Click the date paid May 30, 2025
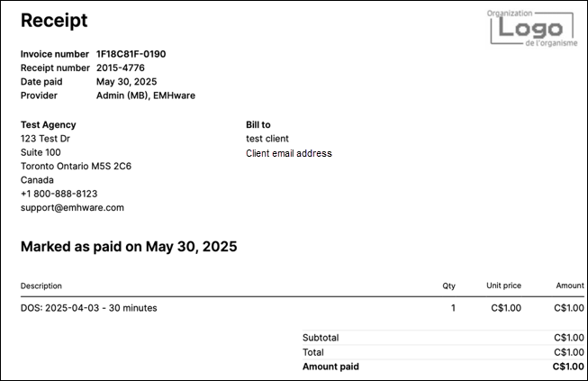Image resolution: width=588 pixels, height=381 pixels. coord(126,82)
